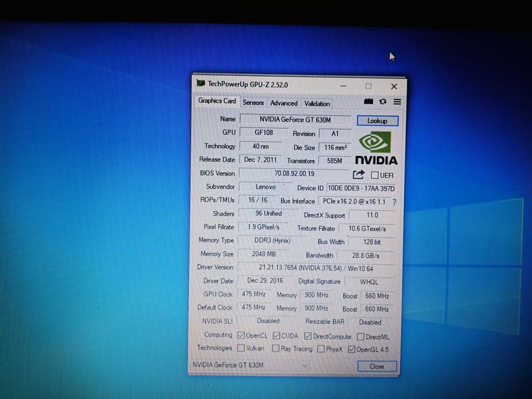532x399 pixels.
Task: Click the NVIDIA SLI value Disabled
Action: [x=268, y=321]
